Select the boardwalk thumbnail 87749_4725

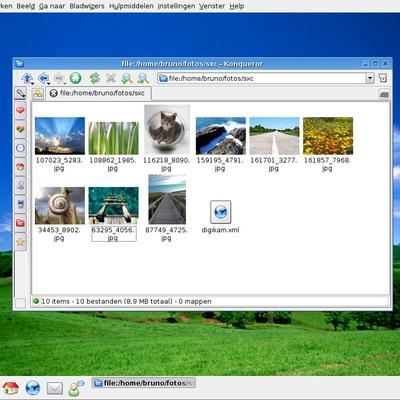coord(167,199)
